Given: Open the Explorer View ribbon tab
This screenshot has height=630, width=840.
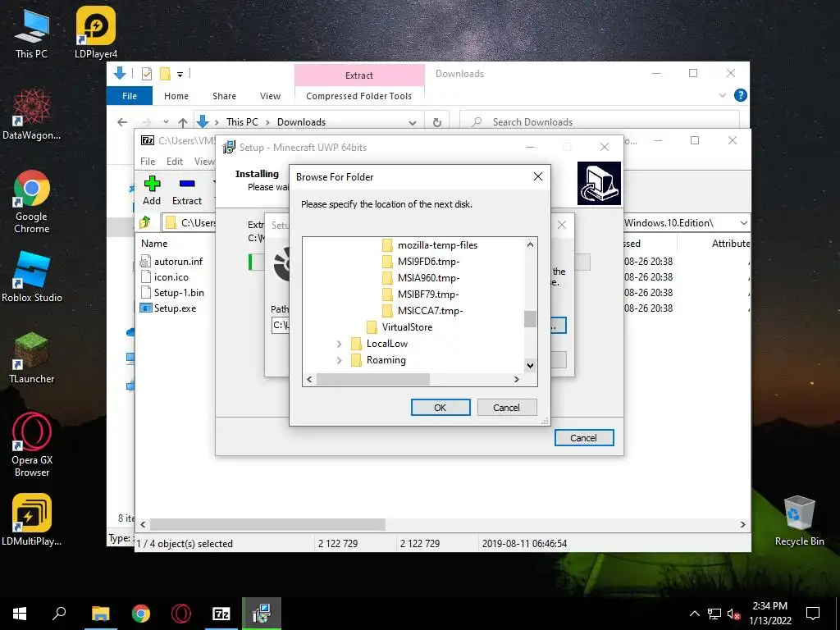Looking at the screenshot, I should (270, 96).
